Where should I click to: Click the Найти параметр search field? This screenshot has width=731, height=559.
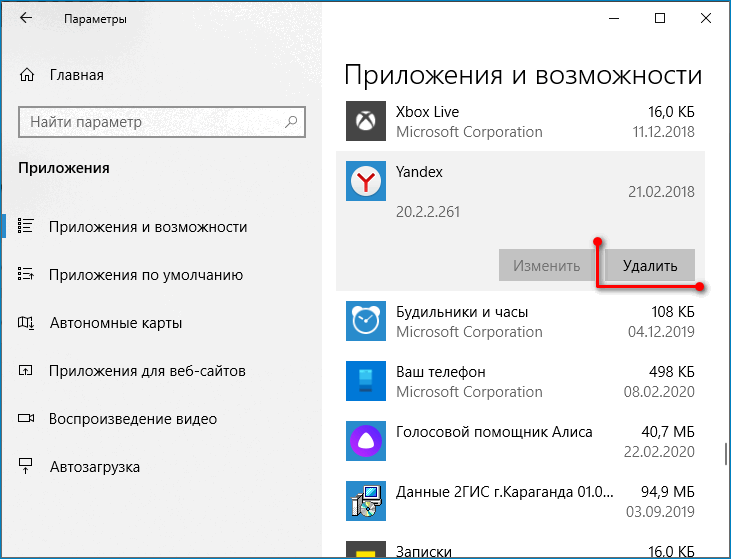point(150,122)
